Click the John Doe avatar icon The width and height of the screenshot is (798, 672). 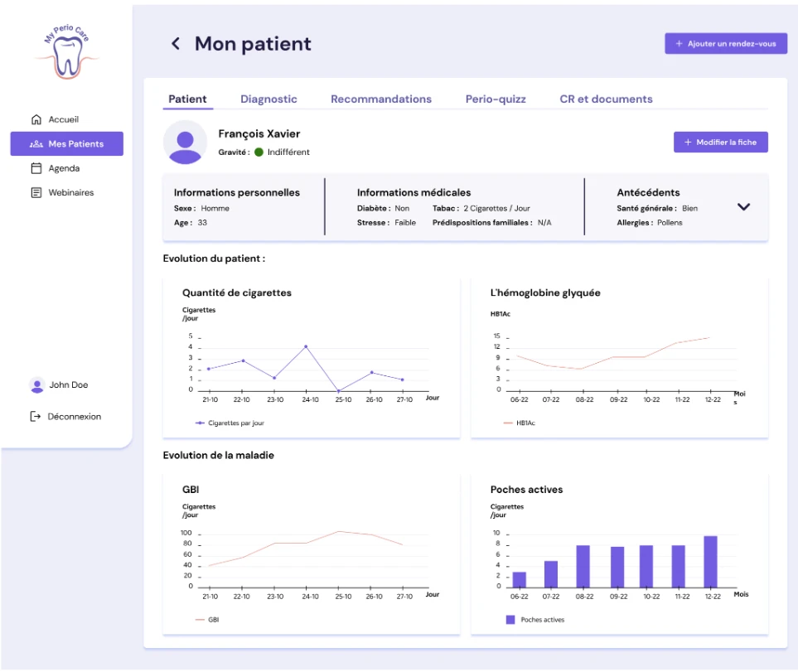pyautogui.click(x=37, y=385)
